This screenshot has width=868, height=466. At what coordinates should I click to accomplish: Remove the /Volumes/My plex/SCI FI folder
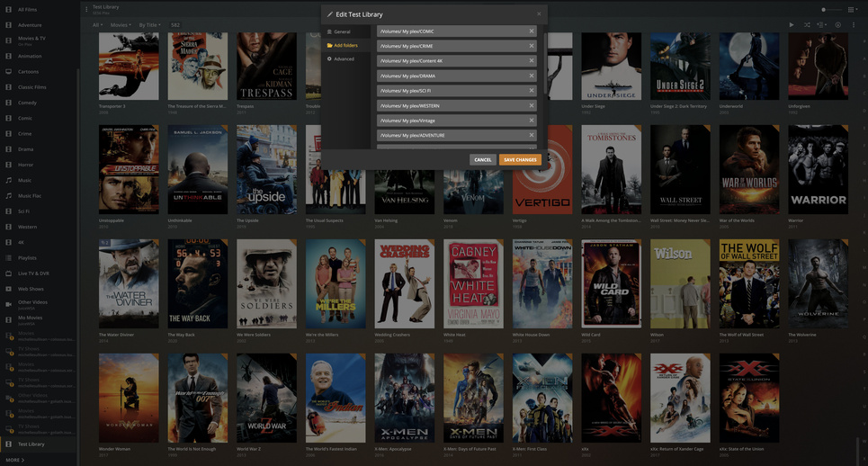(x=532, y=90)
